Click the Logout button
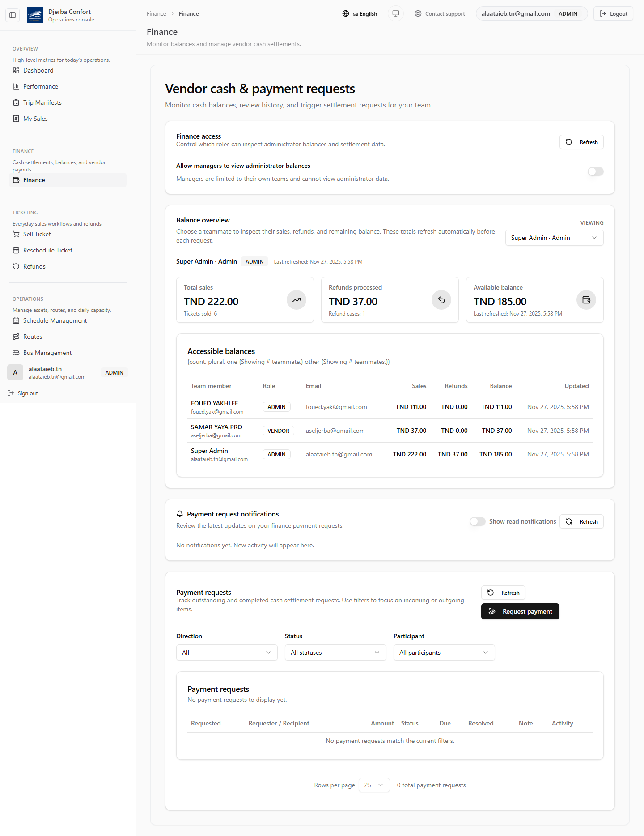644x836 pixels. pos(613,13)
